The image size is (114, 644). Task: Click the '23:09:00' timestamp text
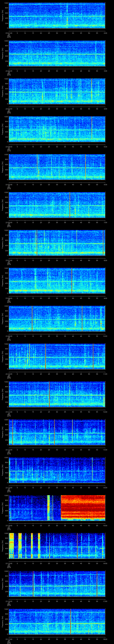[9, 336]
